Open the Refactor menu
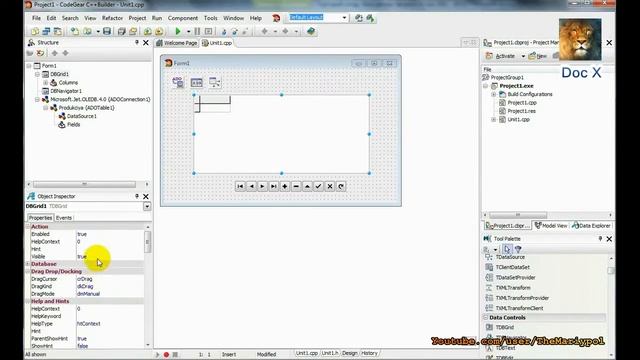640x360 pixels. click(x=112, y=18)
